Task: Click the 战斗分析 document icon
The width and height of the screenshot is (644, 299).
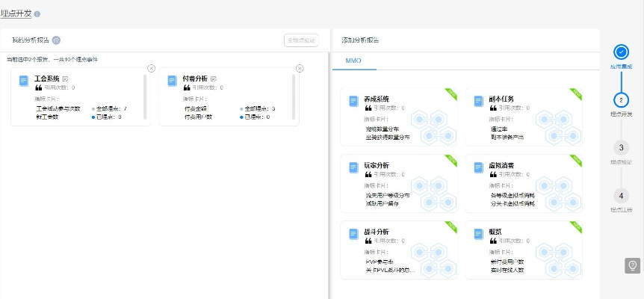Action: point(354,234)
